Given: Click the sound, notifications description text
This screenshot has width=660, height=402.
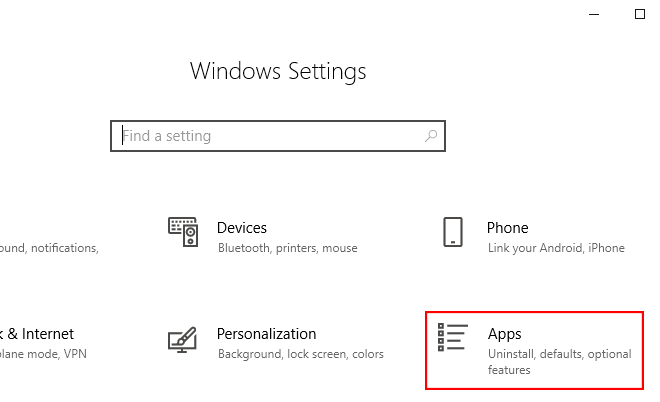Looking at the screenshot, I should 48,248.
